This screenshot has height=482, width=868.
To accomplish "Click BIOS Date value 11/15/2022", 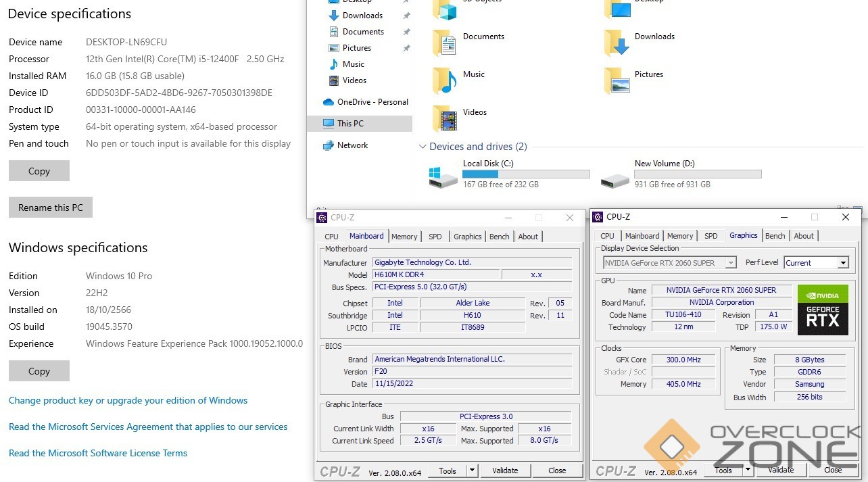I will point(472,383).
